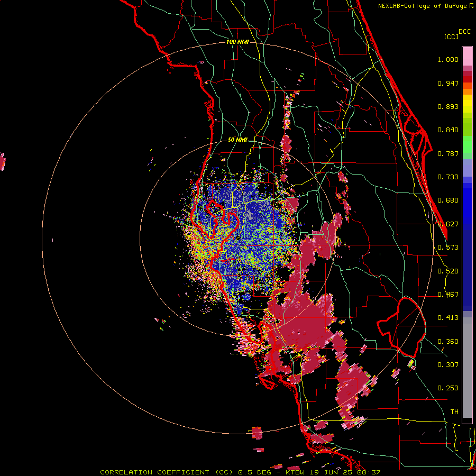
Task: Click the 100 NMI range ring label
Action: pyautogui.click(x=237, y=42)
